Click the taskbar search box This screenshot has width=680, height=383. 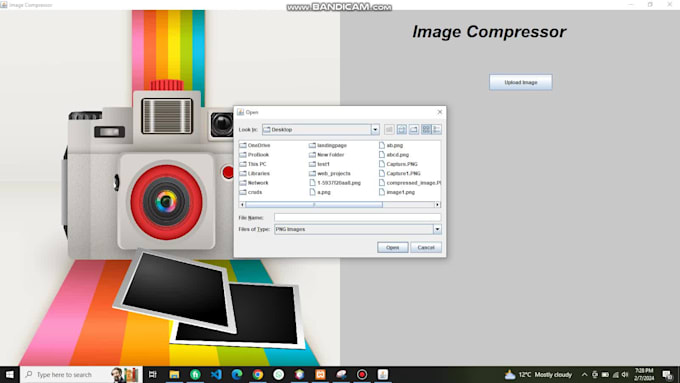(81, 374)
